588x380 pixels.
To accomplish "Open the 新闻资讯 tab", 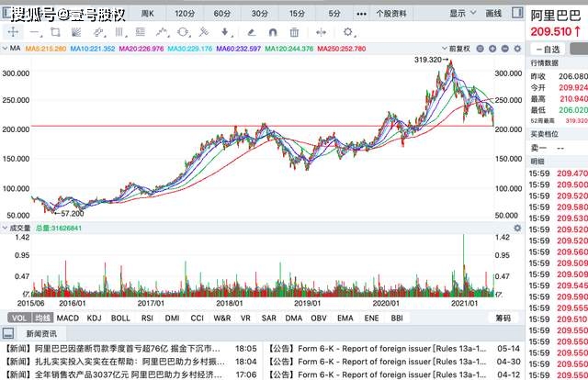I will tap(41, 333).
